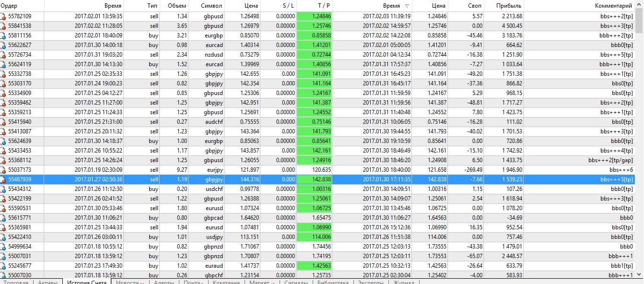The width and height of the screenshot is (644, 284).
Task: Select the profit 1 539.23 in highlighted row
Action: pyautogui.click(x=511, y=179)
